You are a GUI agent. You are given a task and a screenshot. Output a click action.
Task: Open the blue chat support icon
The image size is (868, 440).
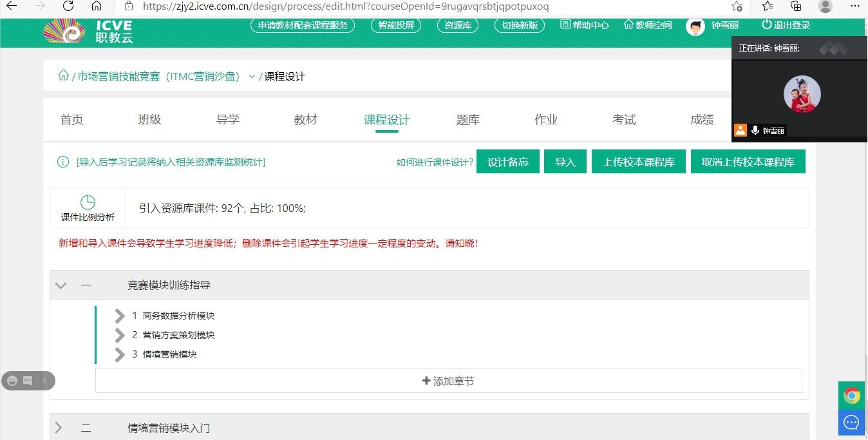pyautogui.click(x=851, y=423)
